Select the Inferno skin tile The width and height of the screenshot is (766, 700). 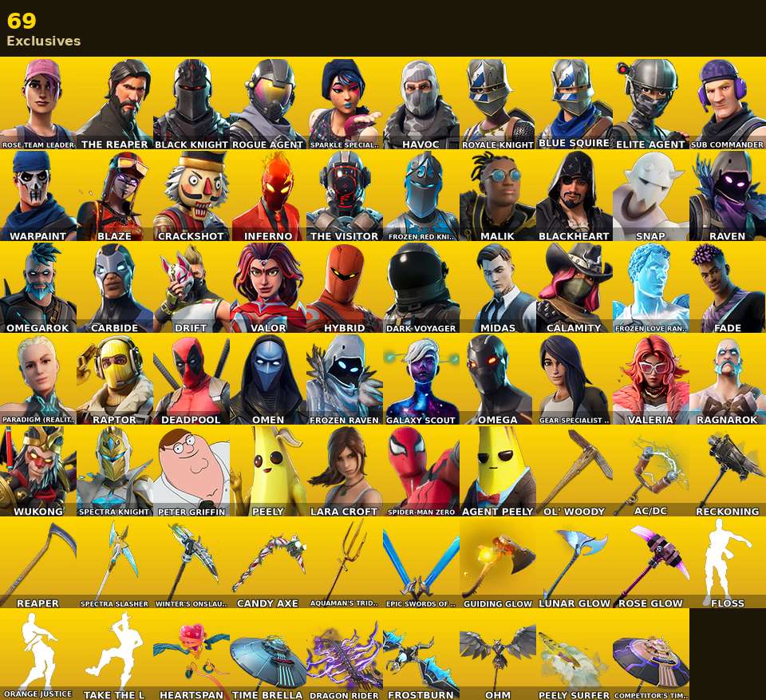click(268, 195)
